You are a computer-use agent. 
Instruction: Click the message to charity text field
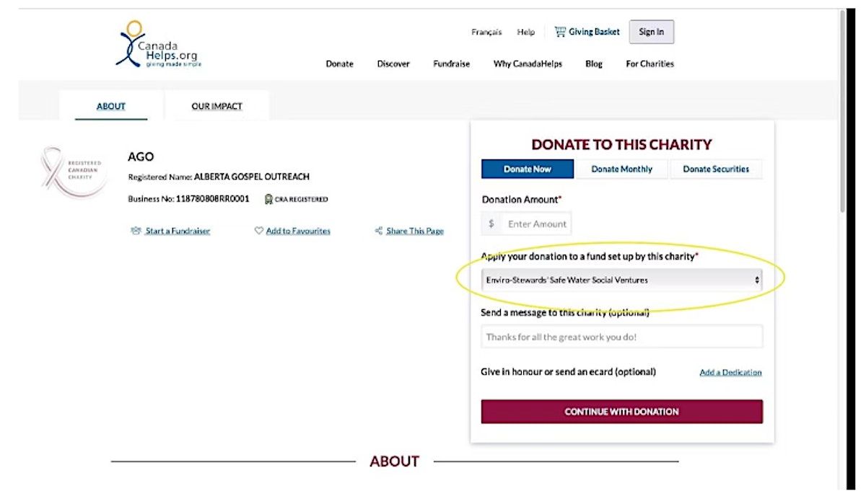621,337
